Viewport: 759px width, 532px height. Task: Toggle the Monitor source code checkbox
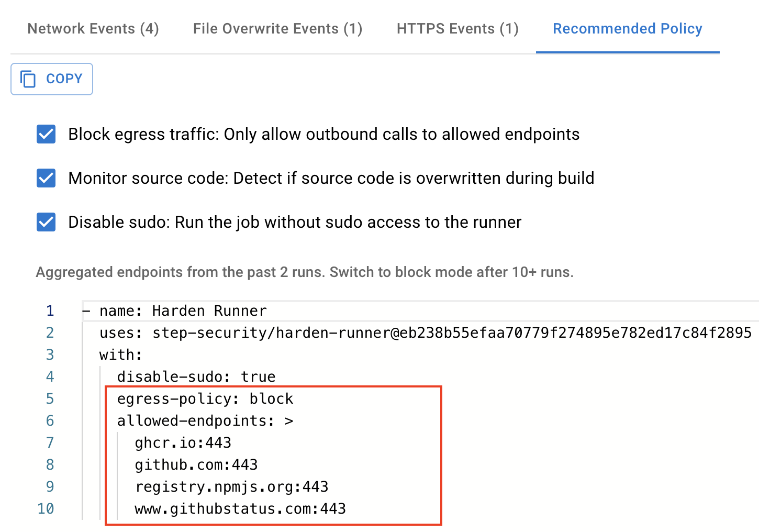[46, 178]
